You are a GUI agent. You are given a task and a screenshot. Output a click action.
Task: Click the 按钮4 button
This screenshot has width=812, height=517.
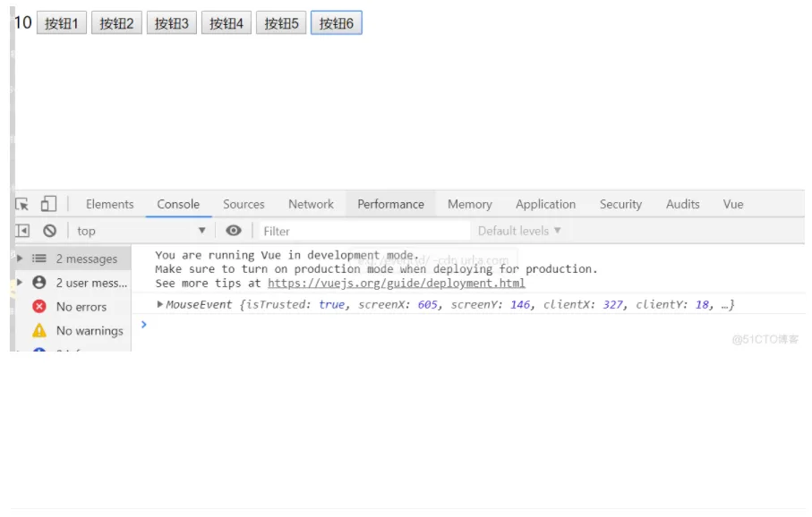[x=227, y=23]
